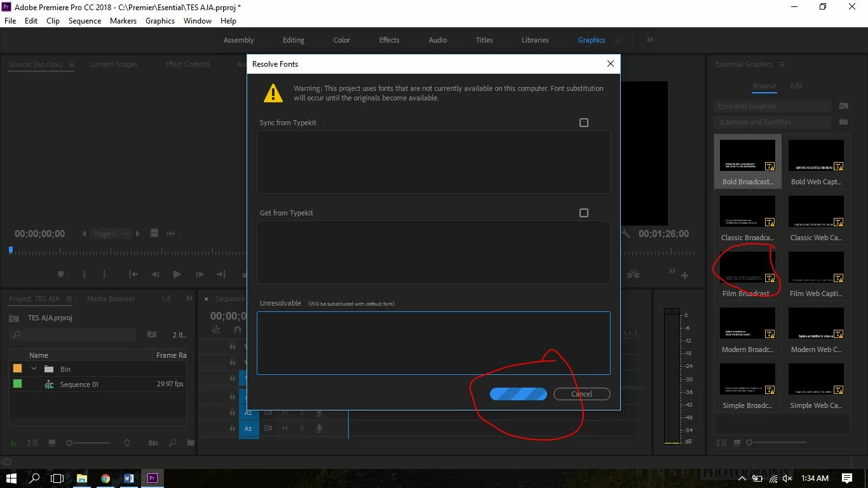Switch to Edit tab in Essential Graphics
Screen dimensions: 868x488
(x=796, y=86)
